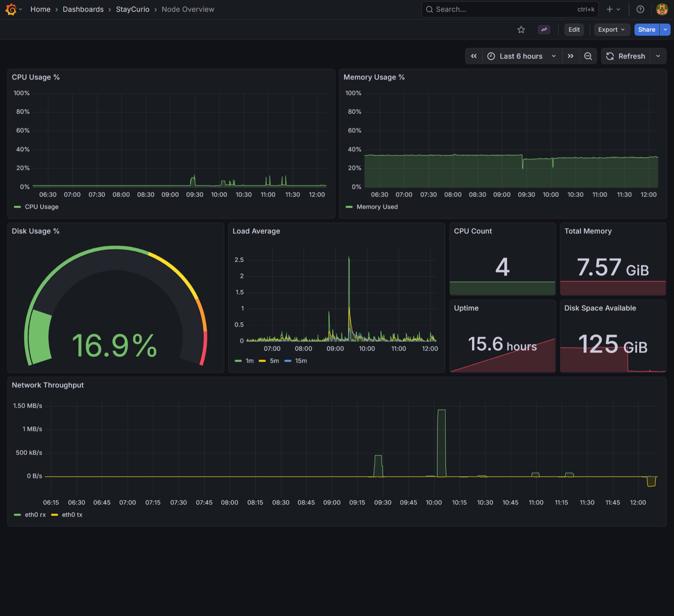Click the Edit dashboard button

pyautogui.click(x=574, y=30)
